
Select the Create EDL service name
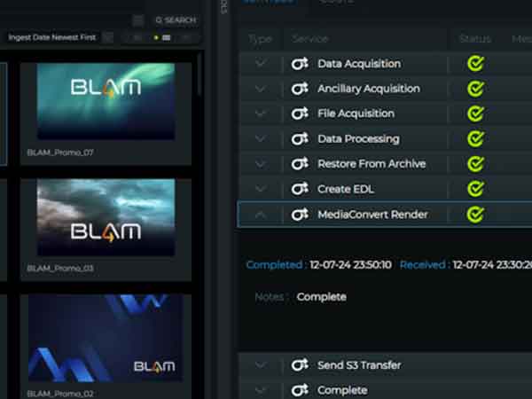(x=346, y=189)
